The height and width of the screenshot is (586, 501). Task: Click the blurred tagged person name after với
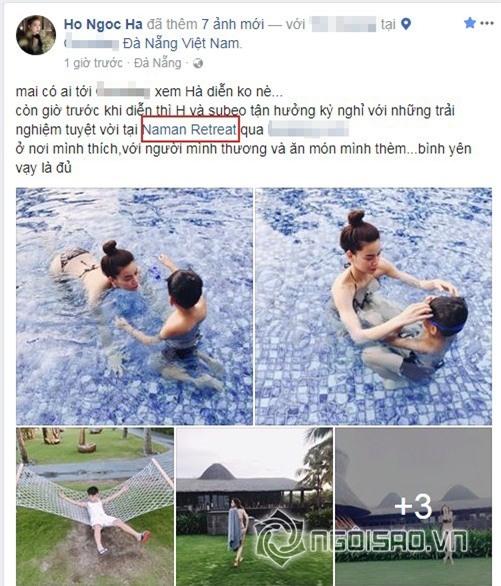pos(343,24)
